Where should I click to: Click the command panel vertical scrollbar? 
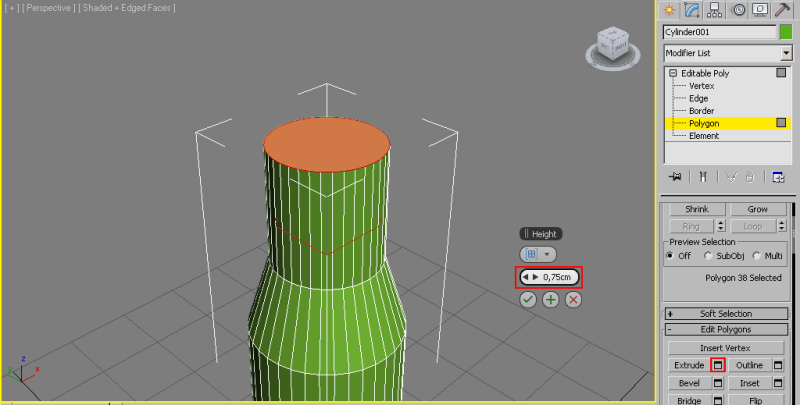pos(793,303)
